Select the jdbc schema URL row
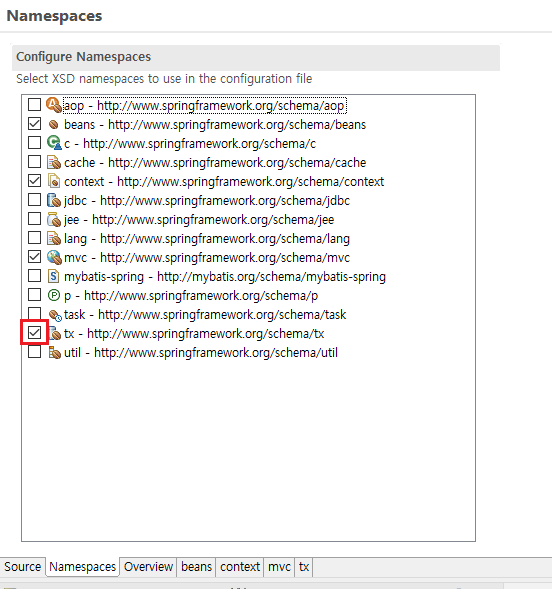Image resolution: width=552 pixels, height=589 pixels. coord(207,201)
